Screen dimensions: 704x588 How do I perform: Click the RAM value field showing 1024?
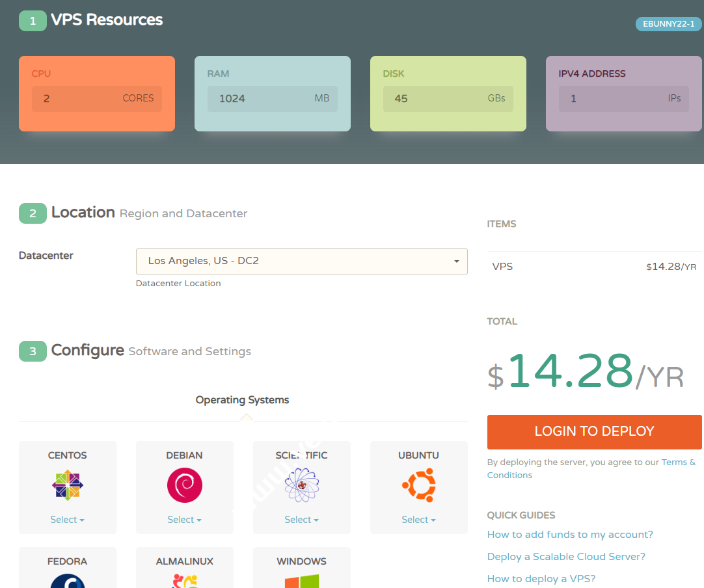(x=272, y=99)
